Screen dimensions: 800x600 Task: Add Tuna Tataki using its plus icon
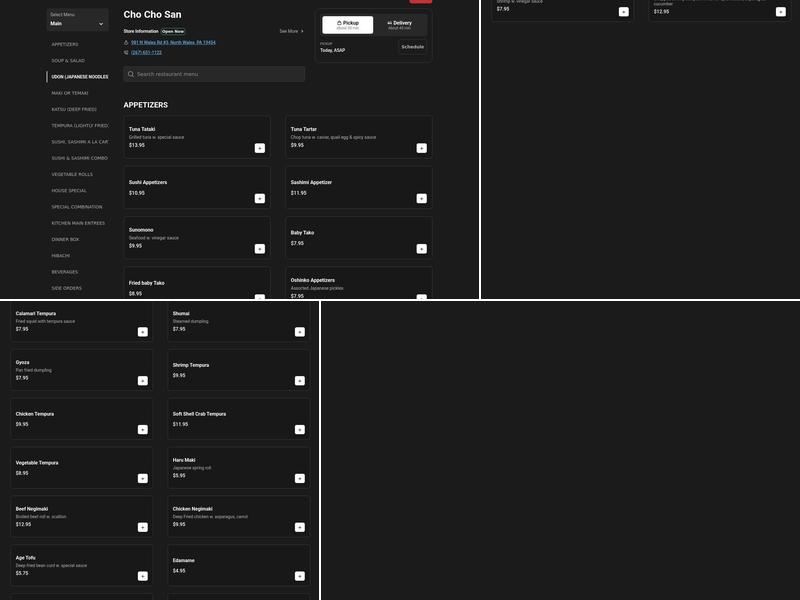click(260, 148)
